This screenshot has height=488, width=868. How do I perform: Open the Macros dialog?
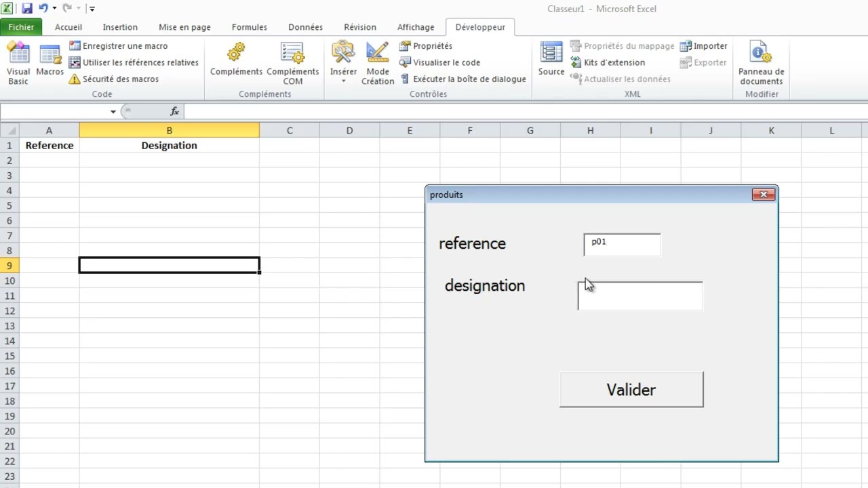pos(50,60)
